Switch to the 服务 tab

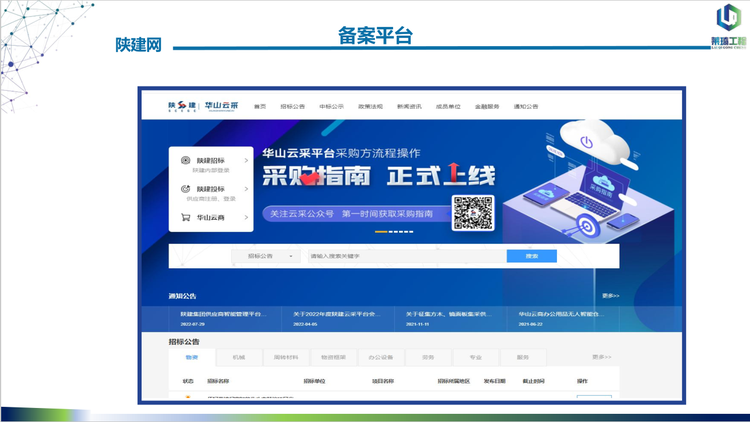pos(523,357)
